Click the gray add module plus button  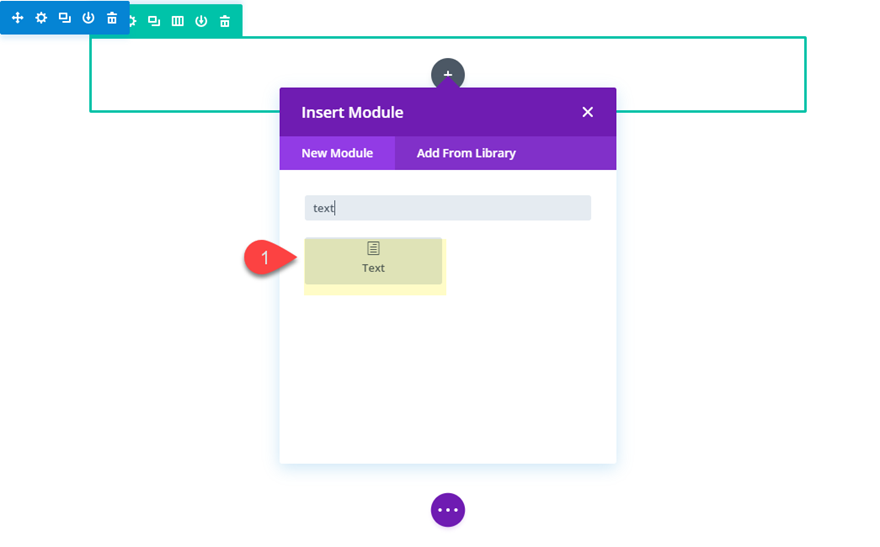coord(448,73)
